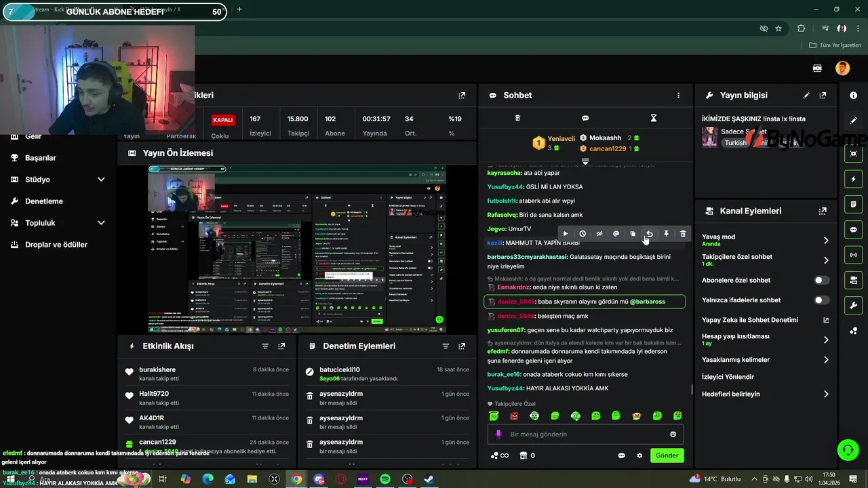868x488 pixels.
Task: Click the pin icon in message toolbar
Action: (x=666, y=234)
